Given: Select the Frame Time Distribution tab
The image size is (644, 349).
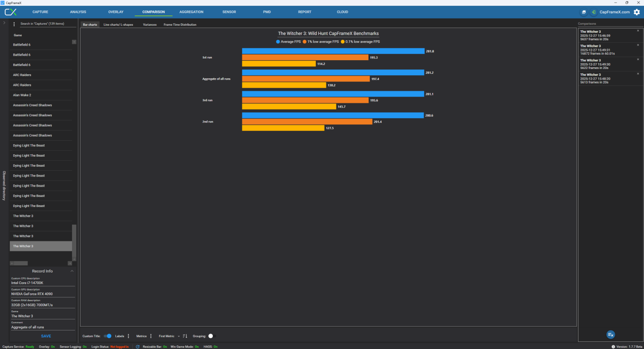Looking at the screenshot, I should 180,25.
